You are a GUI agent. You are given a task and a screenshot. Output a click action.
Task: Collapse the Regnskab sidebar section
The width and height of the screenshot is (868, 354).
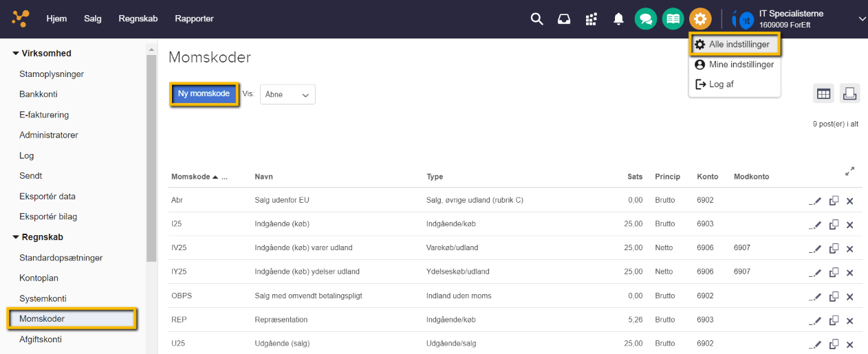16,237
